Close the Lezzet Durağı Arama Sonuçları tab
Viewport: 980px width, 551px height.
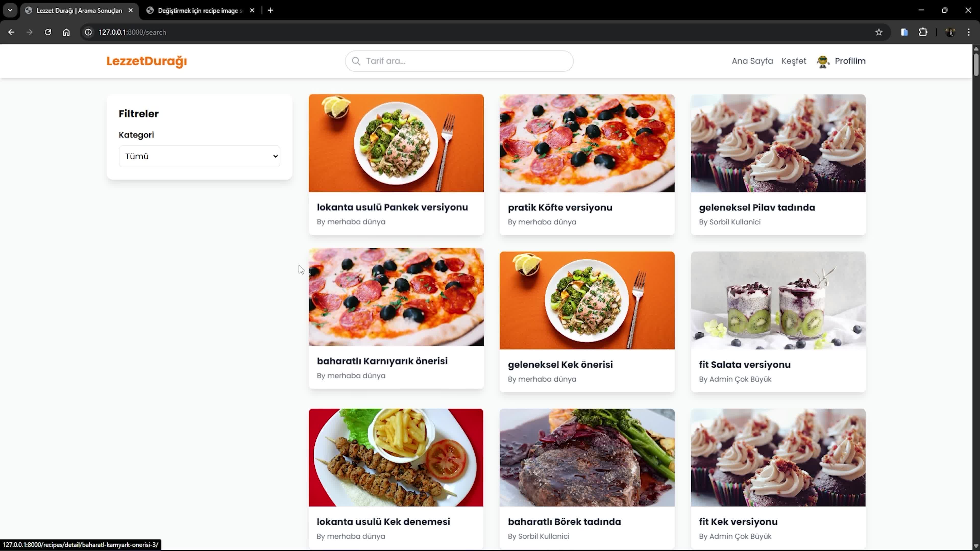(x=131, y=10)
